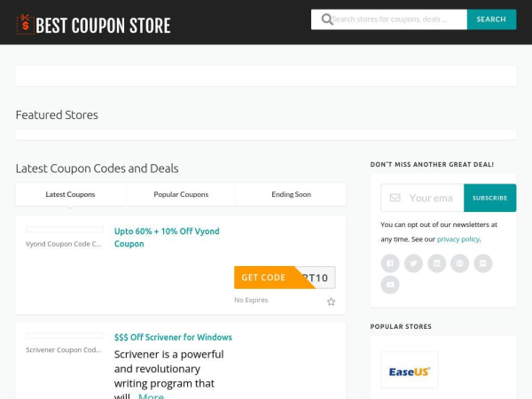532x399 pixels.
Task: Focus the 'Your email' newsletter field
Action: (422, 198)
